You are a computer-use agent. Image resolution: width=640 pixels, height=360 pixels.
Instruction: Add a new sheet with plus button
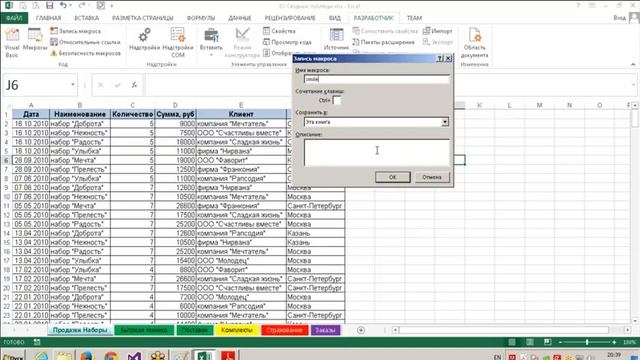click(x=361, y=330)
